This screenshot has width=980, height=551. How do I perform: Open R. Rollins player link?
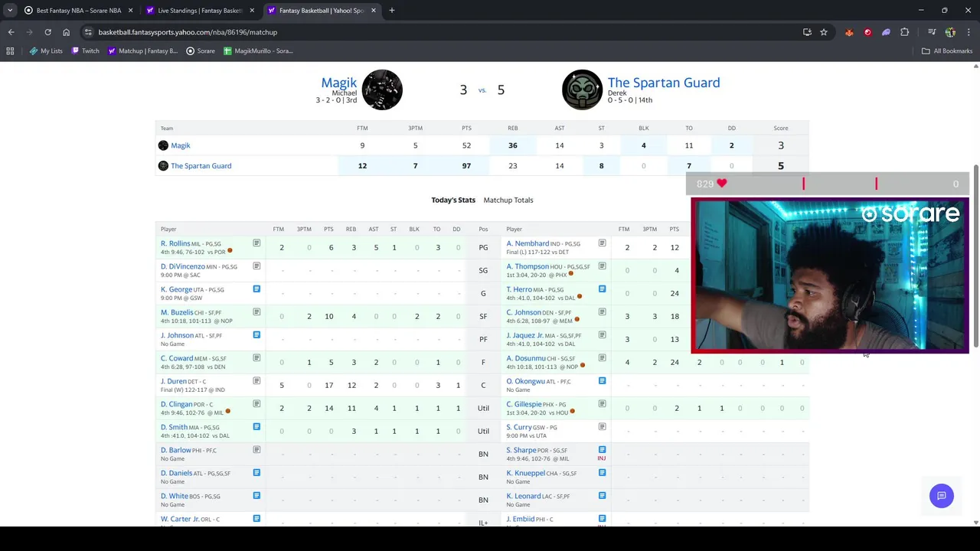click(x=175, y=243)
